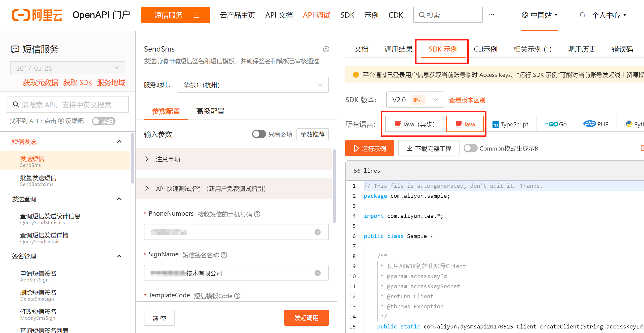Open API 文档 in the top navigation
The width and height of the screenshot is (644, 333).
tap(279, 15)
